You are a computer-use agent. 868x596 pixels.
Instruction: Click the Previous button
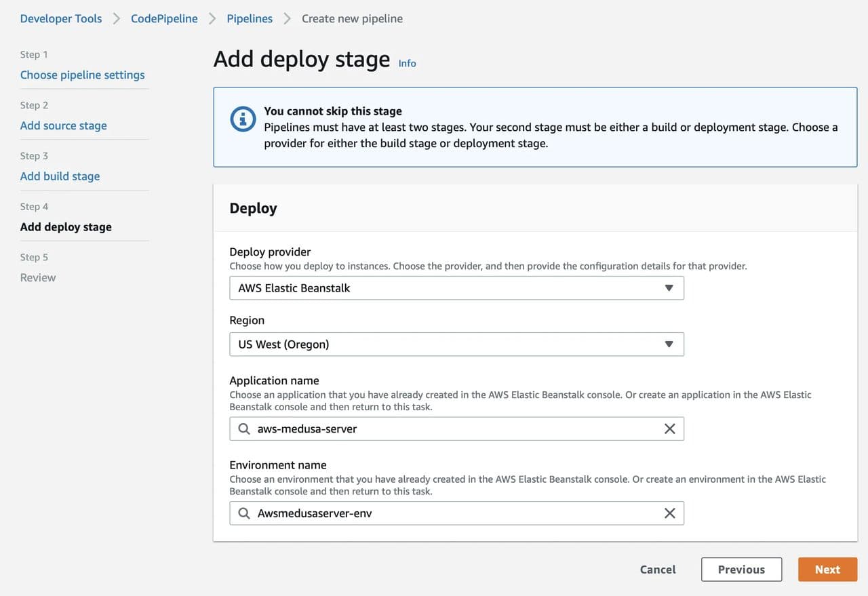pos(741,570)
